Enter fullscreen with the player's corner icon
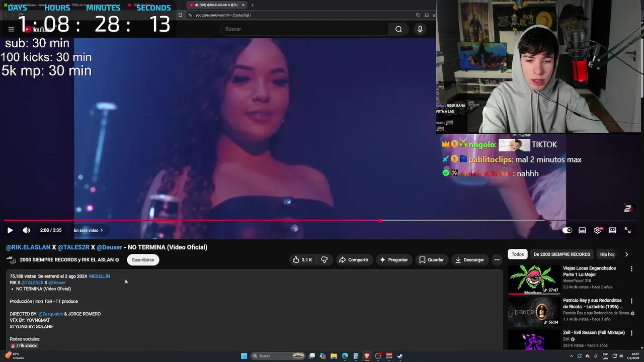Screen dimensions: 644x362 (627, 230)
